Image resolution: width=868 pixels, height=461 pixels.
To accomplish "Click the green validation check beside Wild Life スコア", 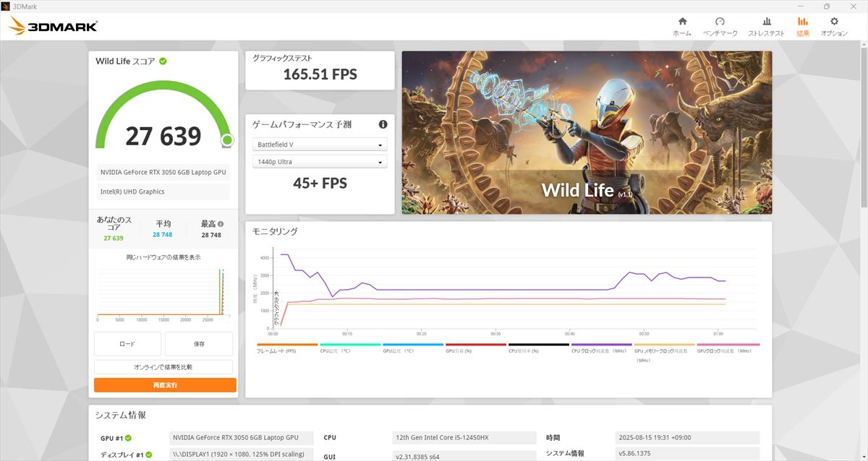I will pyautogui.click(x=163, y=61).
